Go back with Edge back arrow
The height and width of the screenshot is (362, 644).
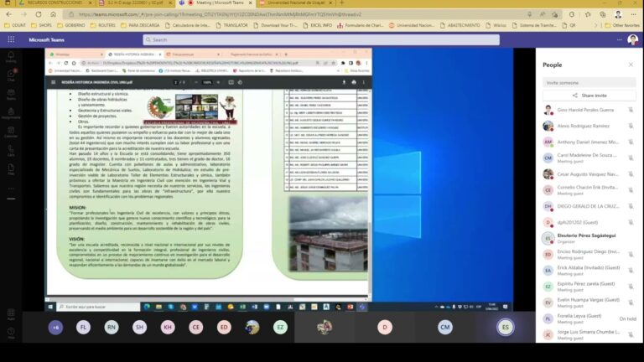9,14
